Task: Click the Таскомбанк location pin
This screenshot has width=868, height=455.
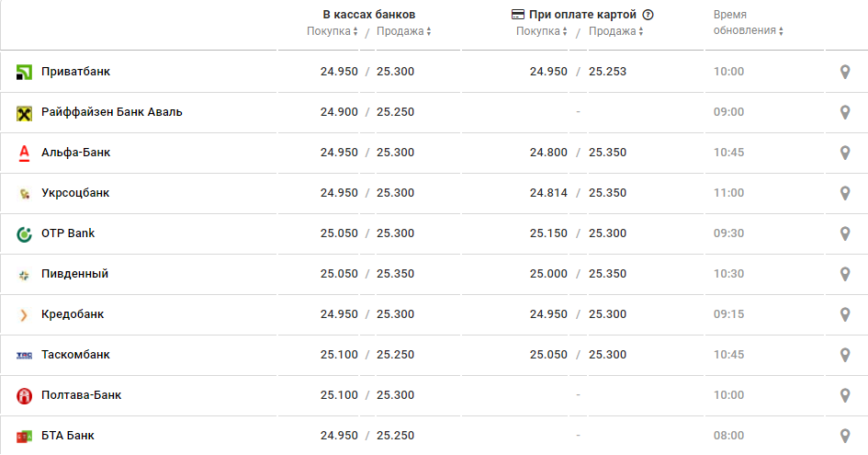Action: (845, 355)
